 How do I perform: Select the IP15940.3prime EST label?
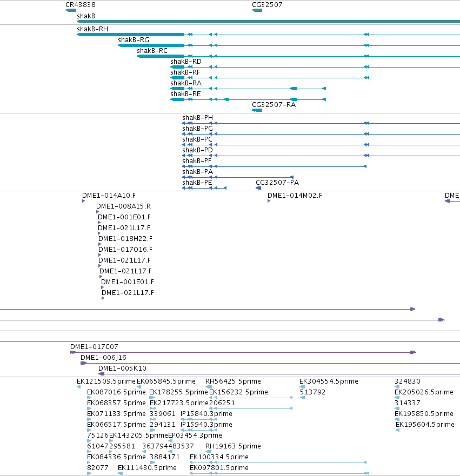click(206, 424)
